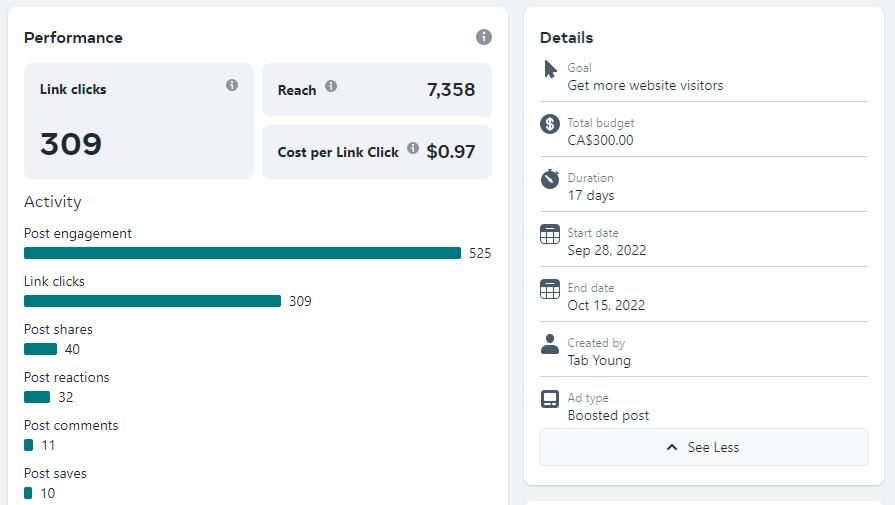895x505 pixels.
Task: Click the Duration stopwatch icon
Action: 550,179
